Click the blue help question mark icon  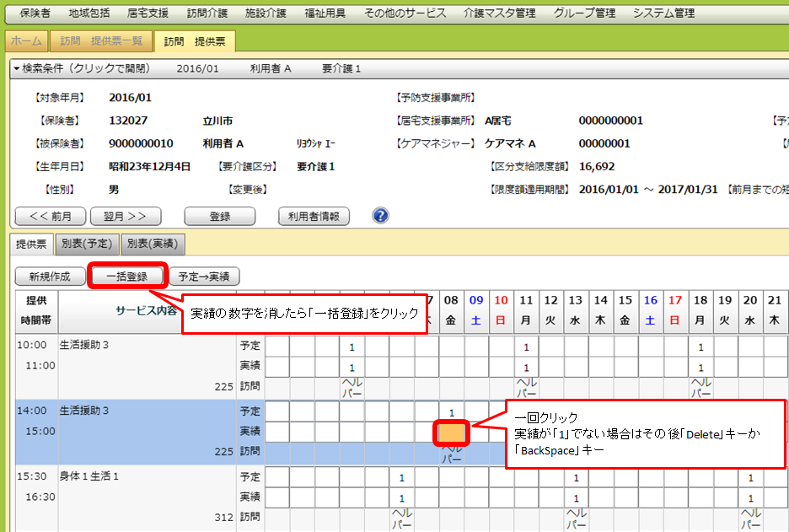tap(380, 216)
